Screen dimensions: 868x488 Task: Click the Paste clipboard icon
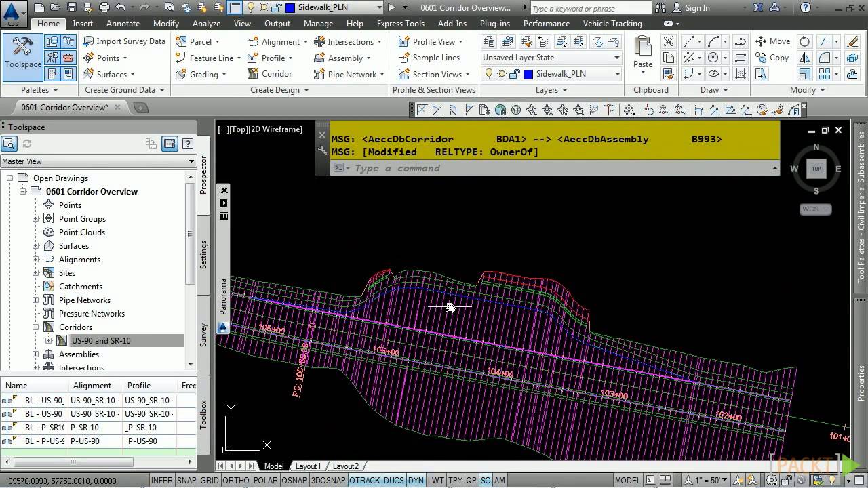click(x=643, y=52)
